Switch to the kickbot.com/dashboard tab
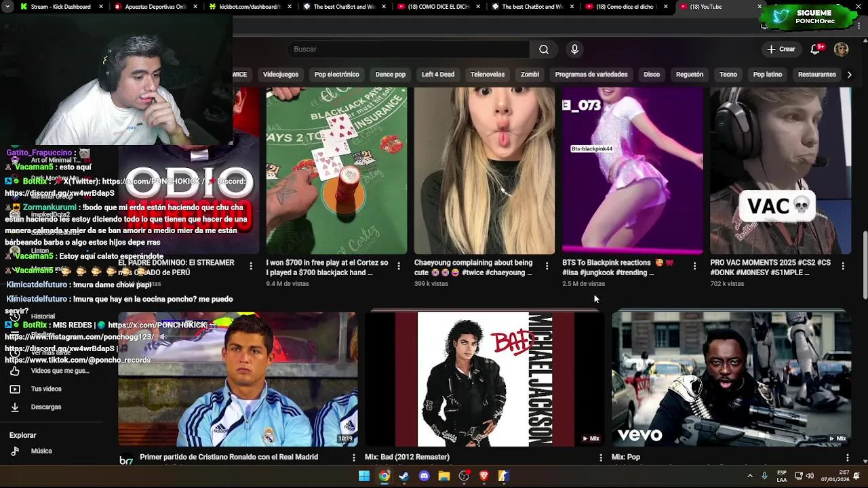868x488 pixels. (250, 7)
